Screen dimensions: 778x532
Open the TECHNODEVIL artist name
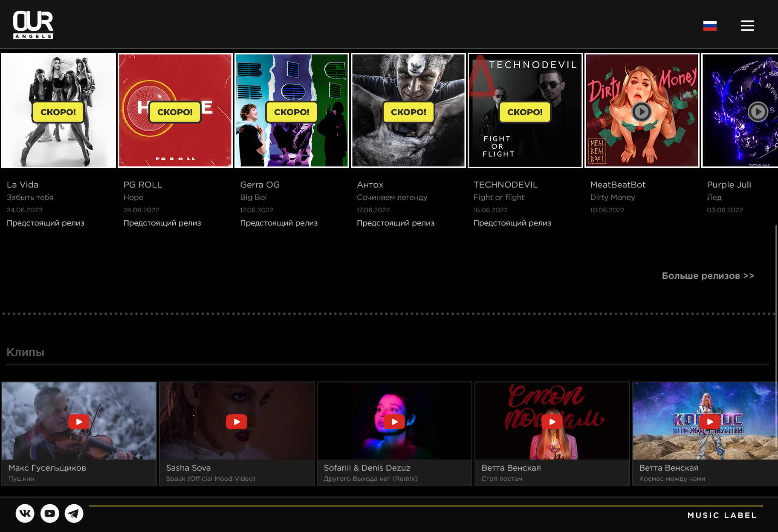pyautogui.click(x=506, y=185)
